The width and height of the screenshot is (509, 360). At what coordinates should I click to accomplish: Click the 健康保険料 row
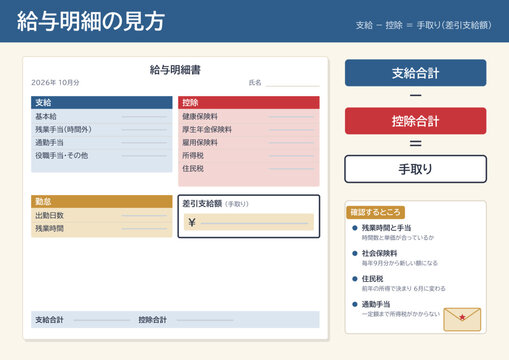[x=249, y=117]
